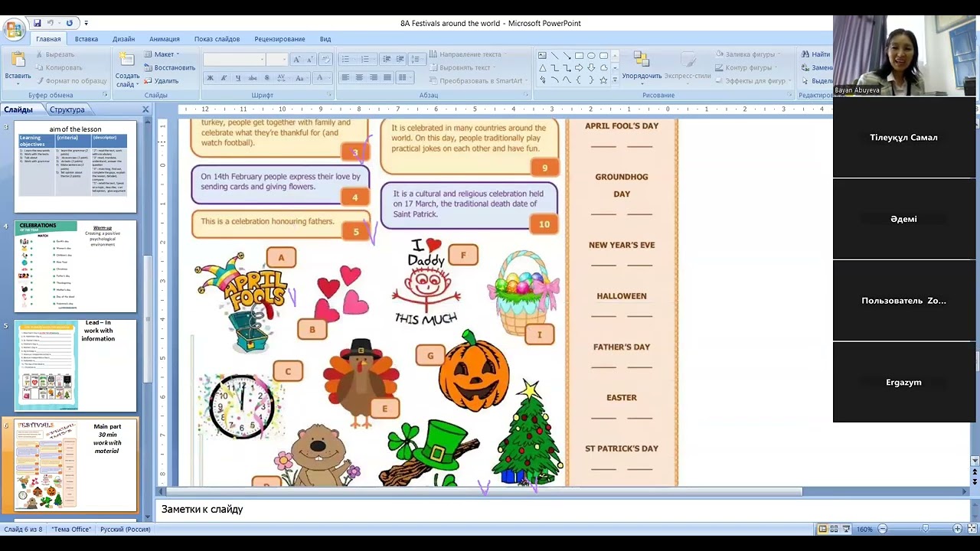The image size is (980, 551).
Task: Open the font size combo box
Action: point(277,60)
